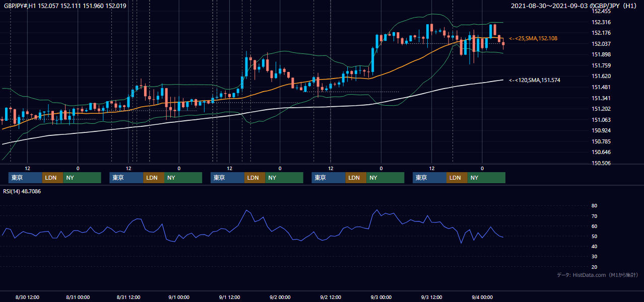Click the 9/2 00:00 time axis label
Image resolution: width=644 pixels, height=302 pixels.
pyautogui.click(x=280, y=297)
